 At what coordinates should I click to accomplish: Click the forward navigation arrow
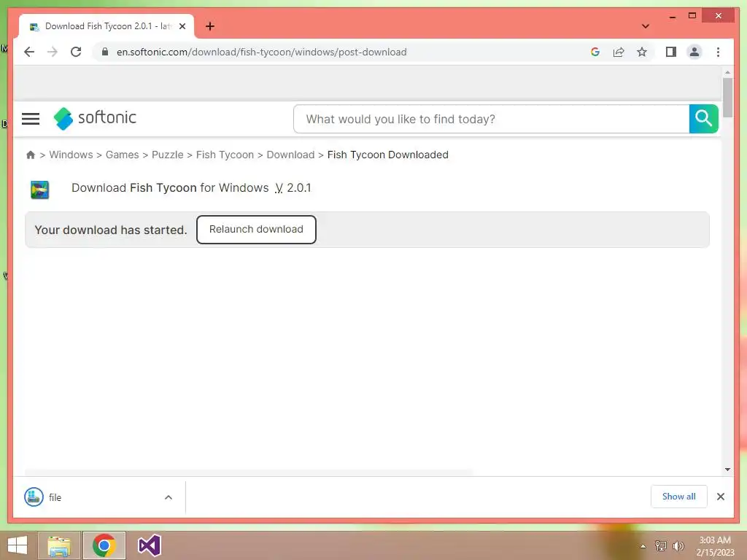[x=53, y=52]
